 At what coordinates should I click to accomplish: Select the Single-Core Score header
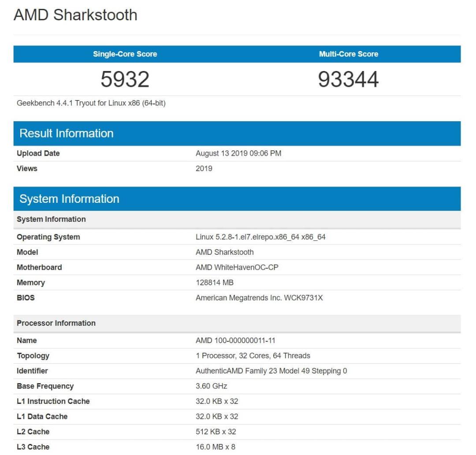[x=125, y=54]
